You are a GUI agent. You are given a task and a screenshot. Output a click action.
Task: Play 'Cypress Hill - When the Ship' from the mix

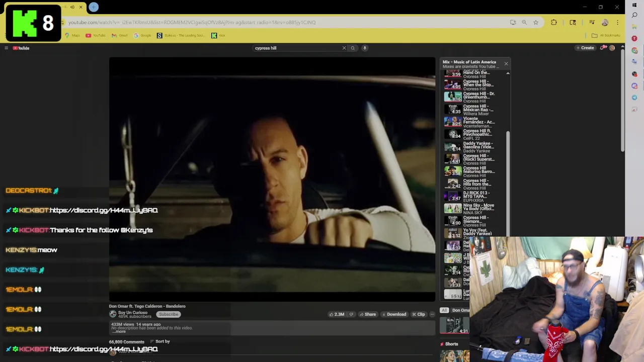click(x=473, y=85)
